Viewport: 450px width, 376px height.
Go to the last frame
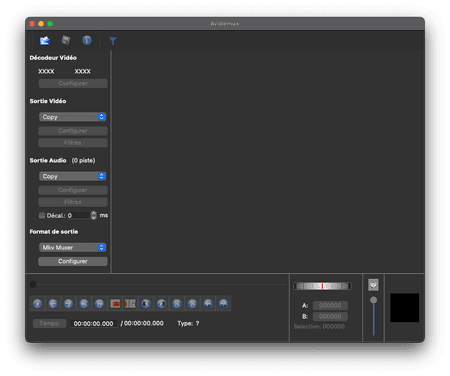192,304
